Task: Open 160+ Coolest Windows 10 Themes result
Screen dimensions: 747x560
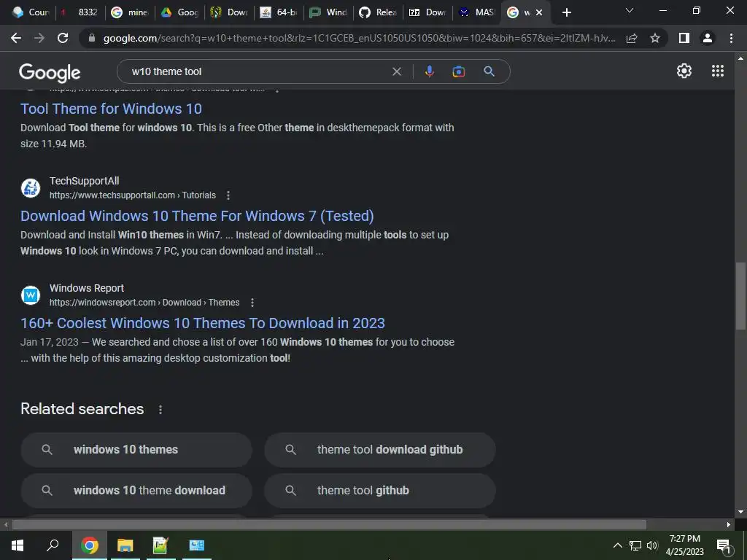Action: point(203,323)
